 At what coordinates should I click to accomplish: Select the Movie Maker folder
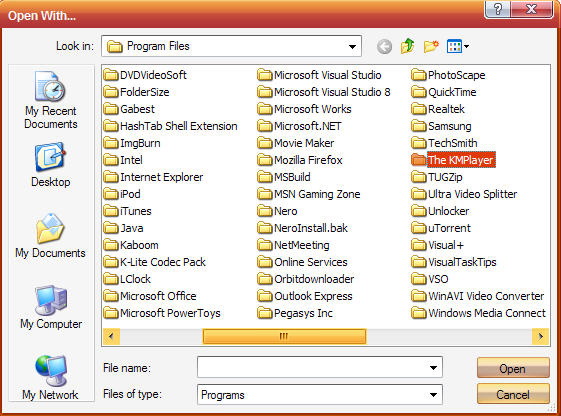[x=296, y=143]
